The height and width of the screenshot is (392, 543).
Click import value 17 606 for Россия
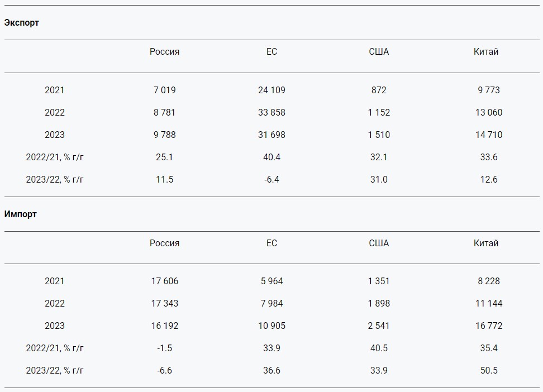tap(164, 281)
